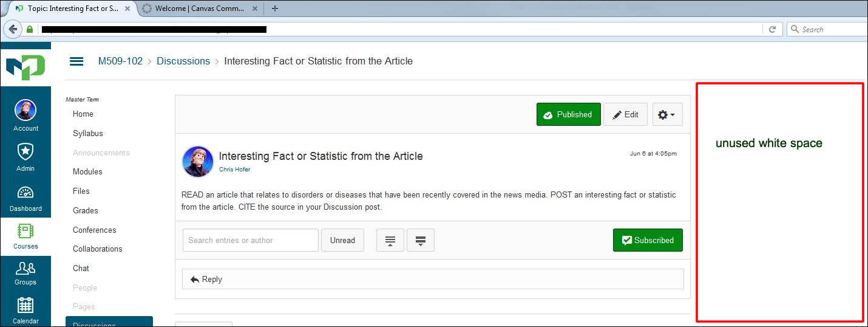Expand all replies using the expand icon
This screenshot has width=868, height=327.
420,240
